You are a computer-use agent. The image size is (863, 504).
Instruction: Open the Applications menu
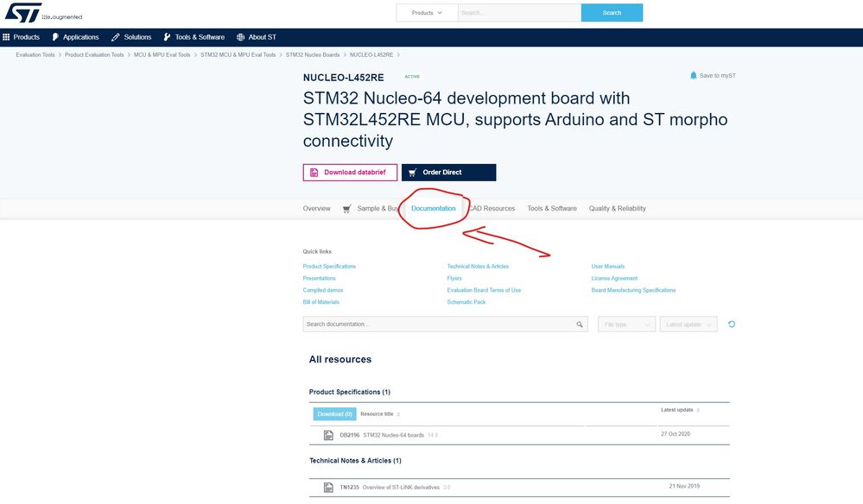pos(81,37)
